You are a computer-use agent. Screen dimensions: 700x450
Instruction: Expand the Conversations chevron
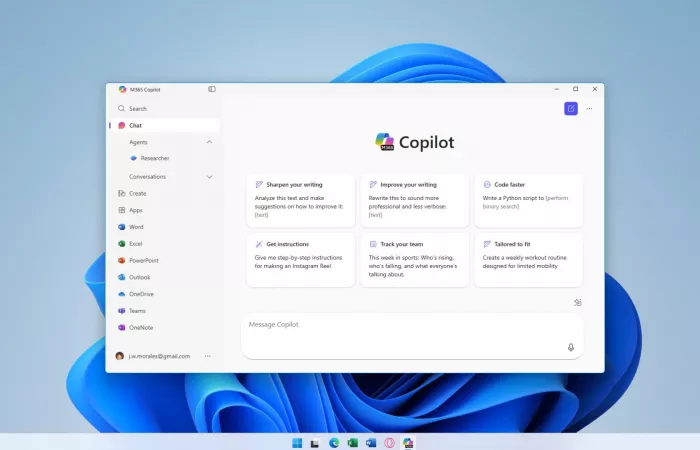point(209,177)
